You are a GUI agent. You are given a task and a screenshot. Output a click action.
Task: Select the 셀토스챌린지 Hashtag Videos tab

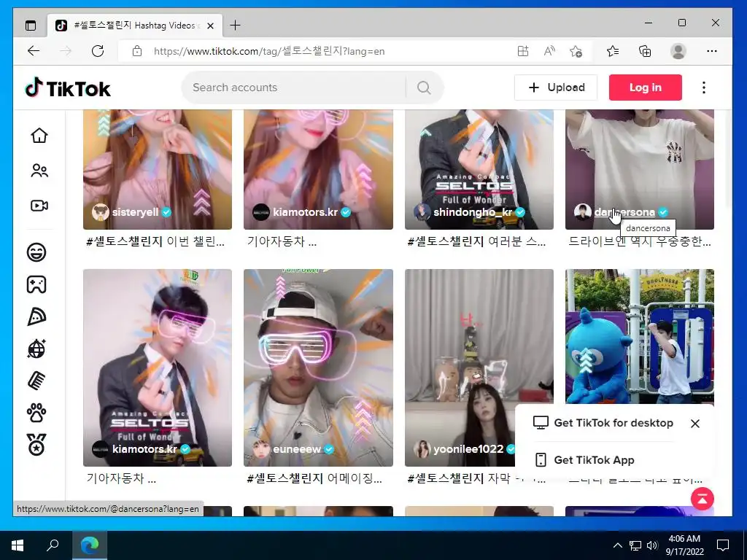(x=134, y=26)
